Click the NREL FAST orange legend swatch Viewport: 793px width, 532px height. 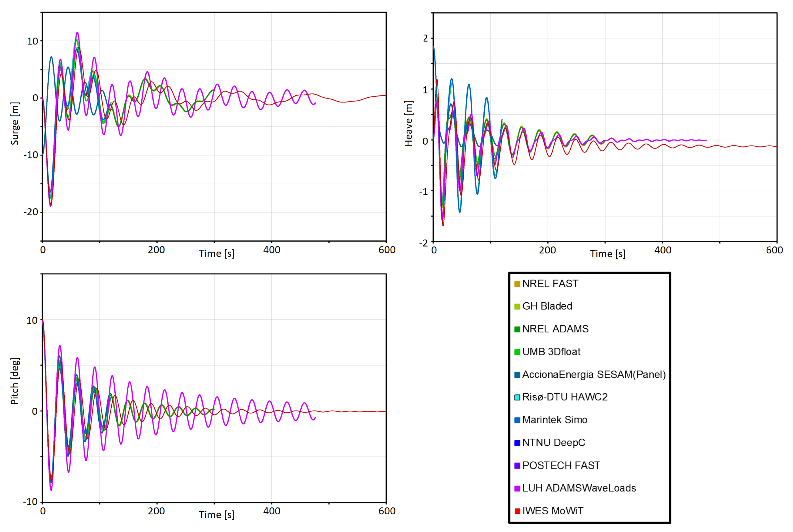tap(517, 284)
